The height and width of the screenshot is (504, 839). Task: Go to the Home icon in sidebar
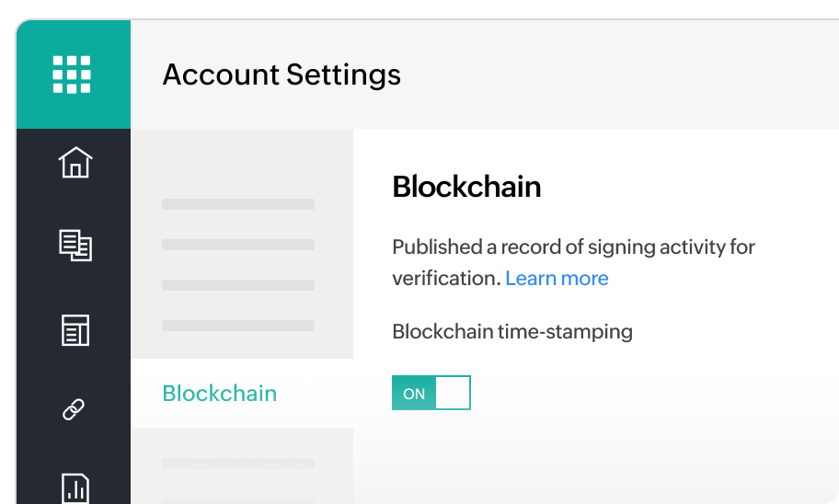coord(75,162)
